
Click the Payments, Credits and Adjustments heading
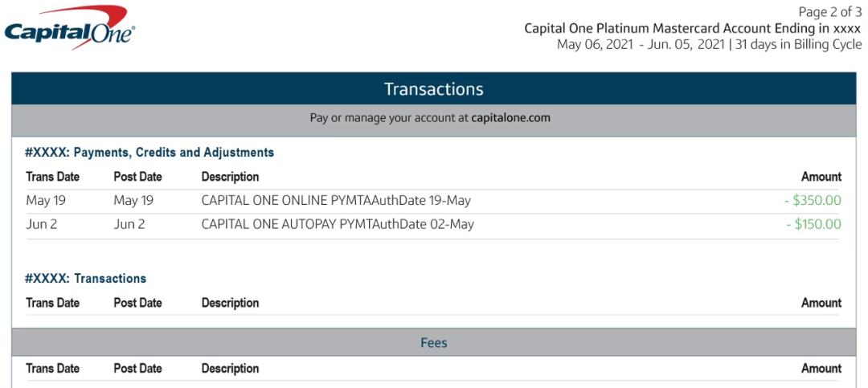pyautogui.click(x=149, y=152)
